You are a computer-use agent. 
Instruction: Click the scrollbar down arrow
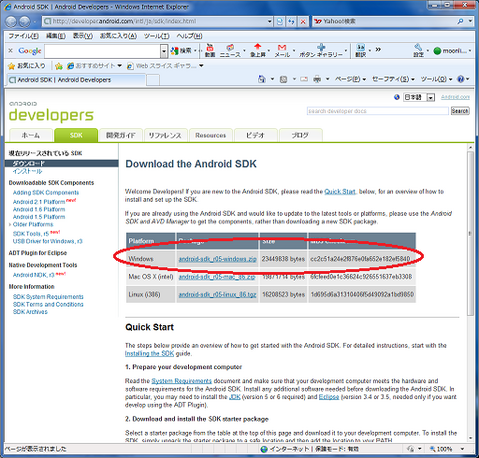470,438
